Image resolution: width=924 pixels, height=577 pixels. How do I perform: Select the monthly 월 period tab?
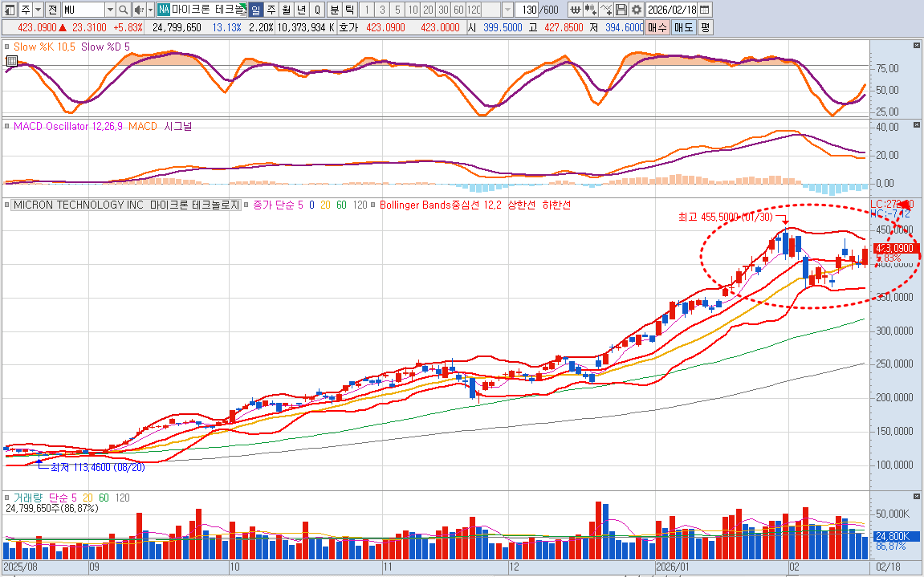coord(286,10)
